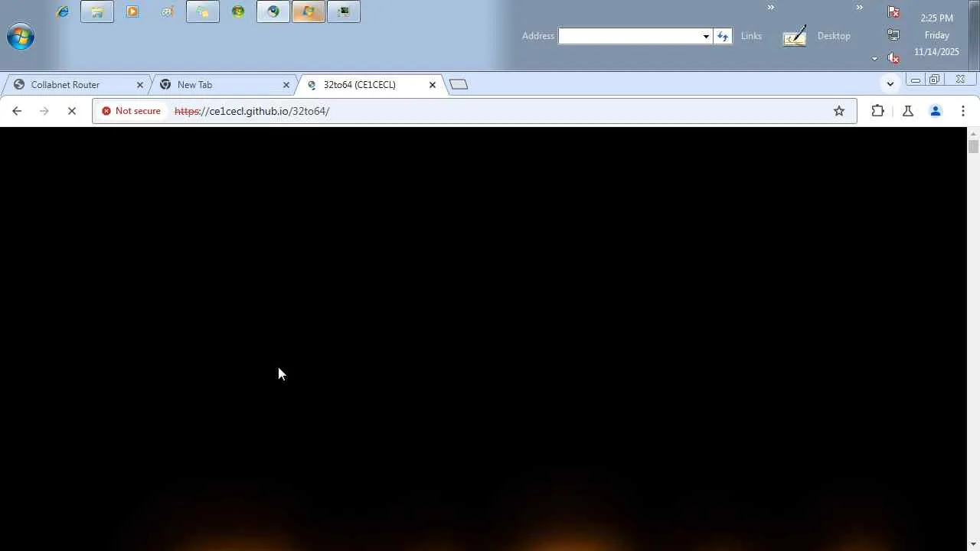
Task: Close the New Tab tab
Action: pyautogui.click(x=286, y=85)
